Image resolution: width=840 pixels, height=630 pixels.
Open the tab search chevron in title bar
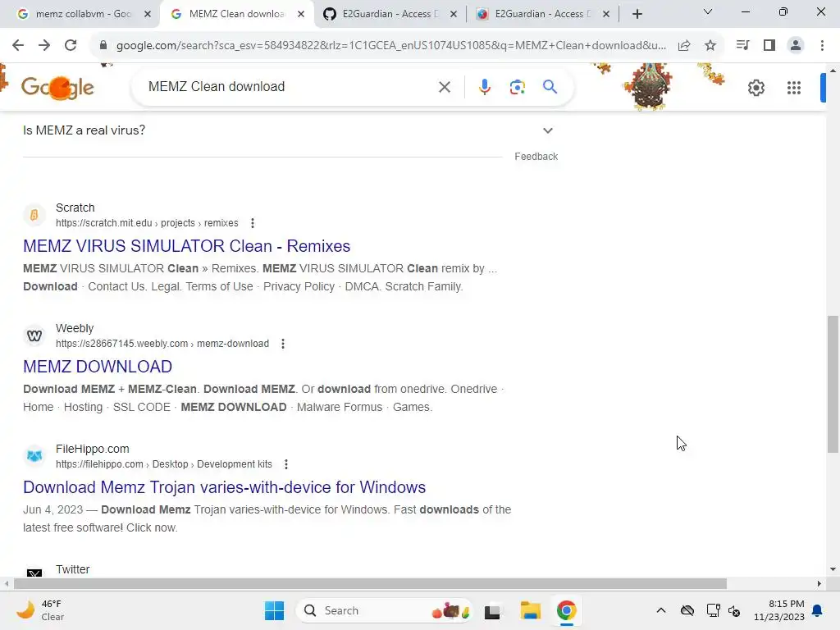click(708, 11)
